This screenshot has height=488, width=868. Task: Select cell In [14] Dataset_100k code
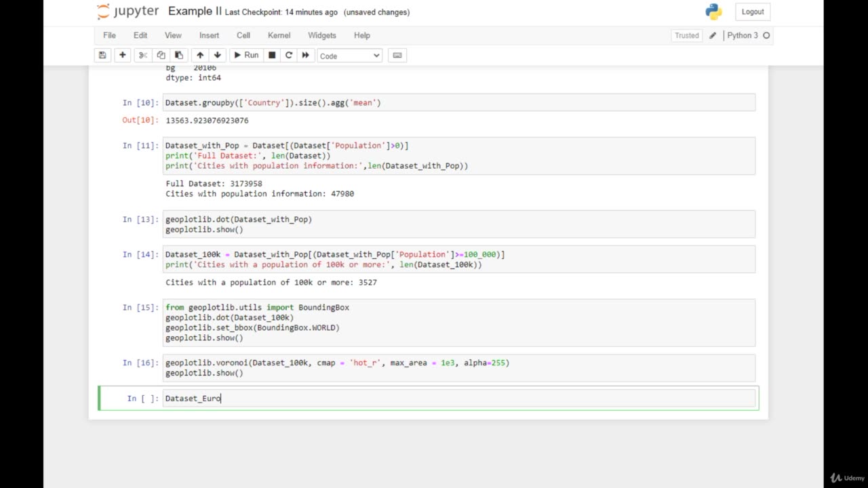[x=459, y=260]
